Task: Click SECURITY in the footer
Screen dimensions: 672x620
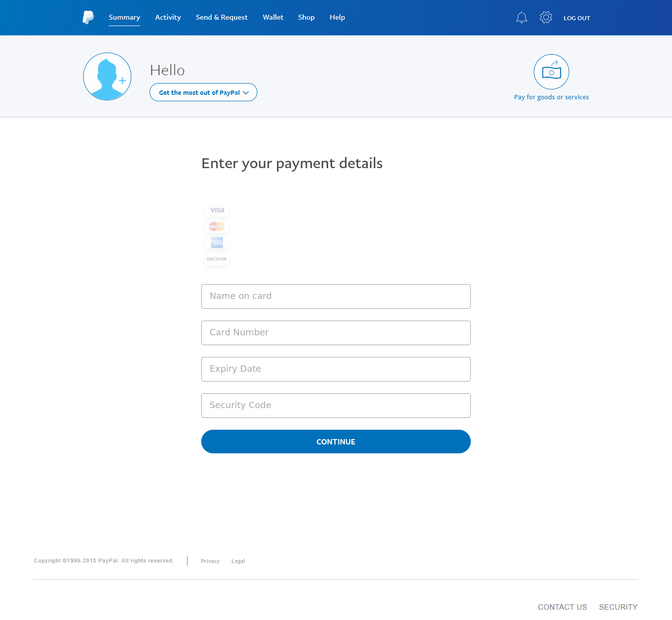Action: (x=618, y=607)
